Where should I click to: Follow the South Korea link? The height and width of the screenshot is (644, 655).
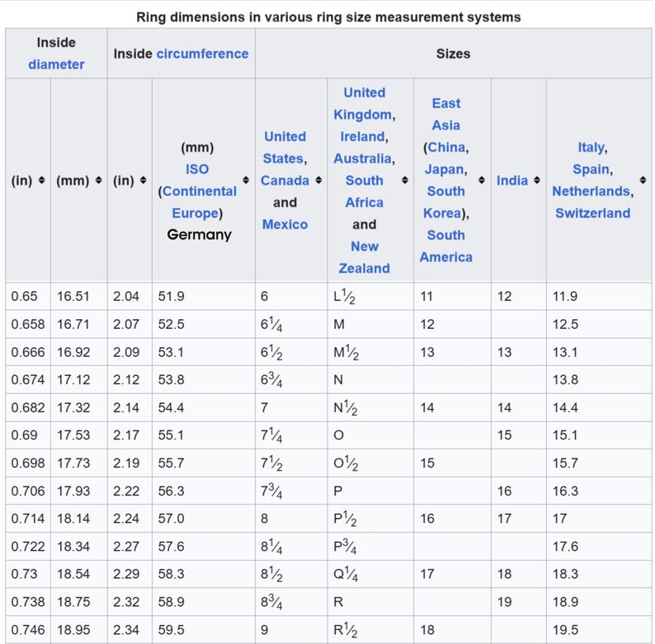[445, 202]
